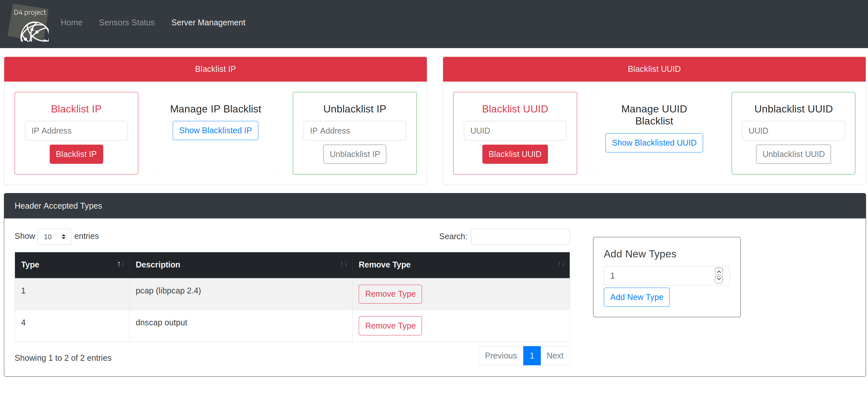The width and height of the screenshot is (868, 403).
Task: Increment the new type number spinner
Action: 718,271
